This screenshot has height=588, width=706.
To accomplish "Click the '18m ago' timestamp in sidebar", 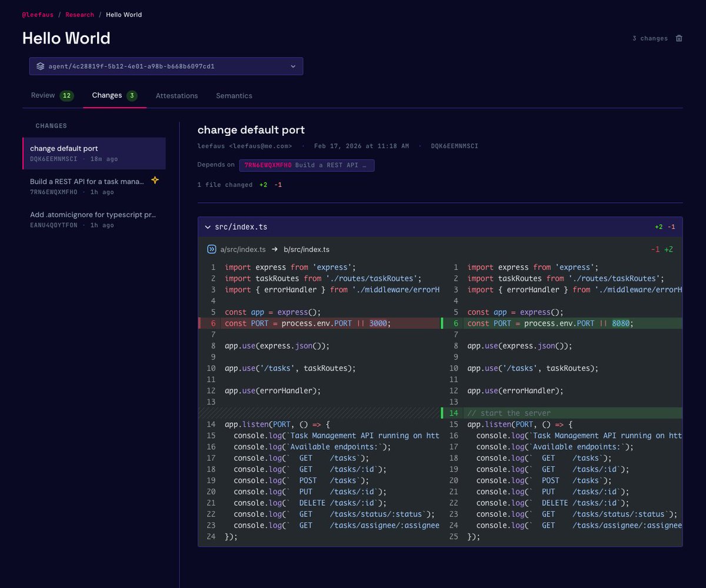I will click(x=104, y=159).
